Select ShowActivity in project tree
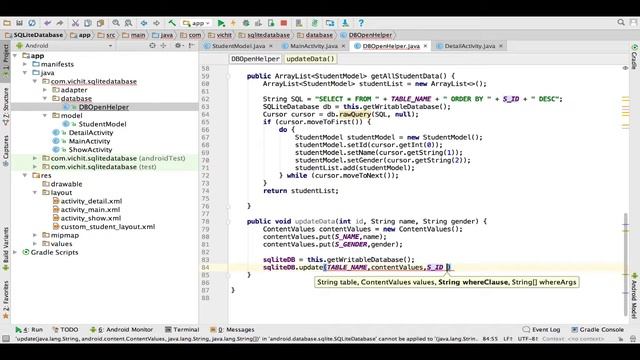The height and width of the screenshot is (360, 640). pos(90,150)
